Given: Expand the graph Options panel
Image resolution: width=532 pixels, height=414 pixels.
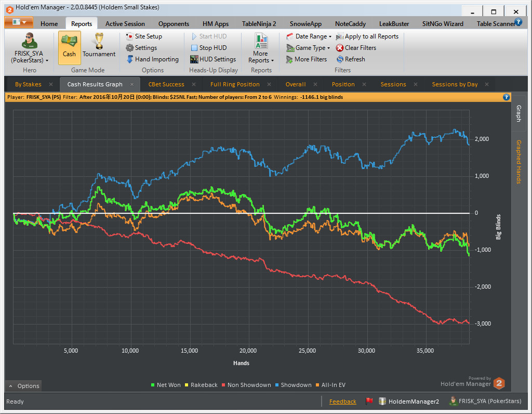Looking at the screenshot, I should point(24,386).
